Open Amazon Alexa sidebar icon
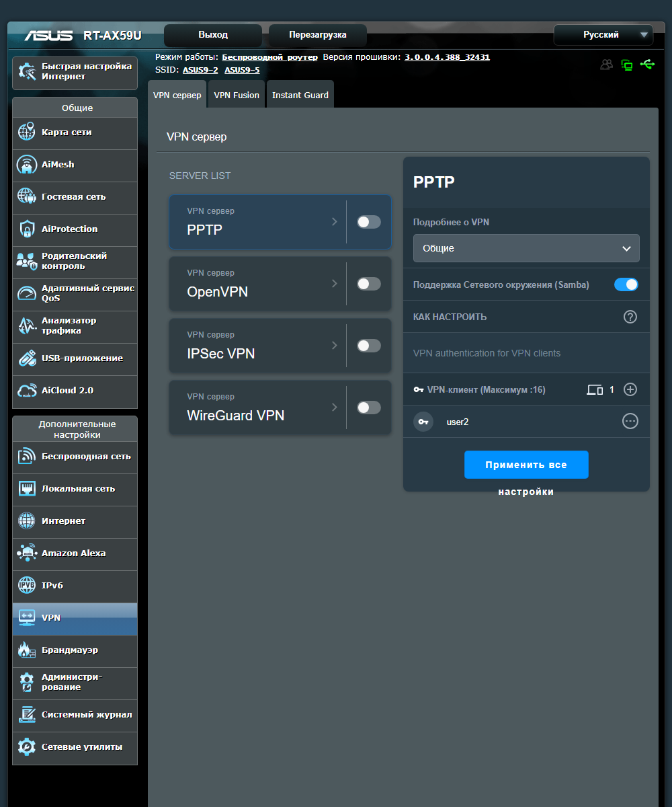The width and height of the screenshot is (672, 807). (x=27, y=553)
